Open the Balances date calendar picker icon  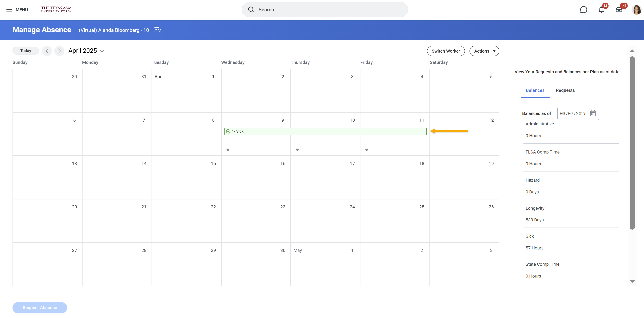click(592, 113)
